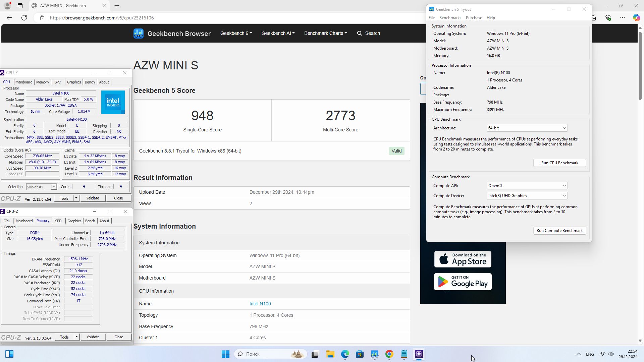The width and height of the screenshot is (644, 362).
Task: Open the clock and date in taskbar
Action: (x=628, y=354)
